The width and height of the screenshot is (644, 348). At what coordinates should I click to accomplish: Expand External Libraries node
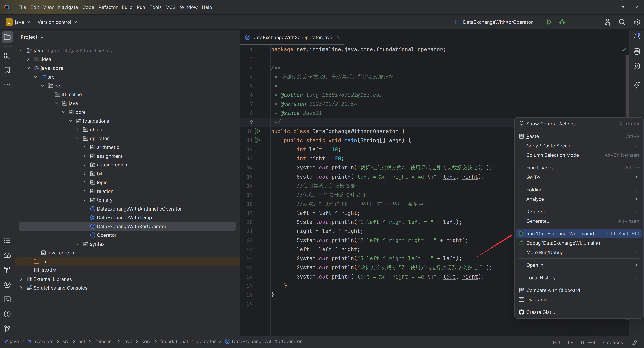click(21, 279)
